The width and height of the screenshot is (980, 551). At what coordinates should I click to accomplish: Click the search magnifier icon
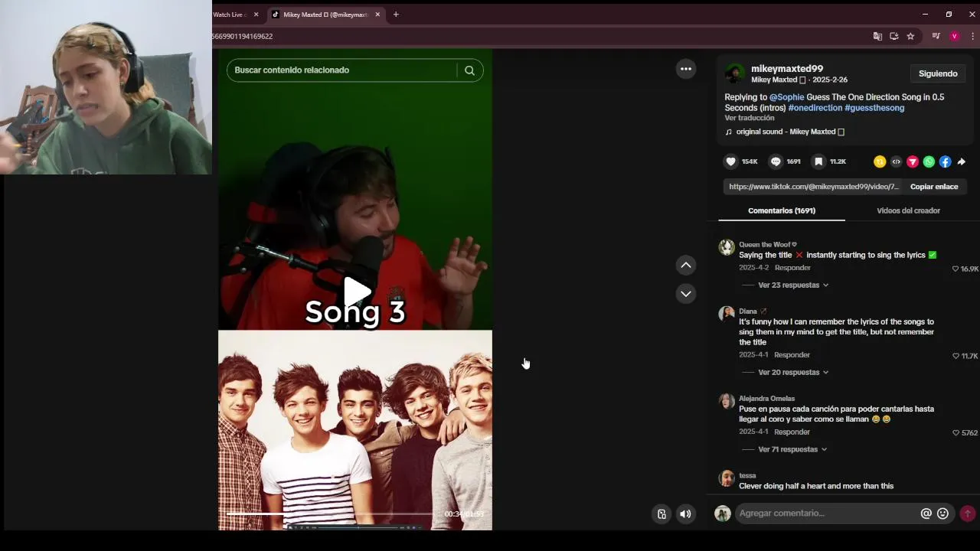pos(469,70)
